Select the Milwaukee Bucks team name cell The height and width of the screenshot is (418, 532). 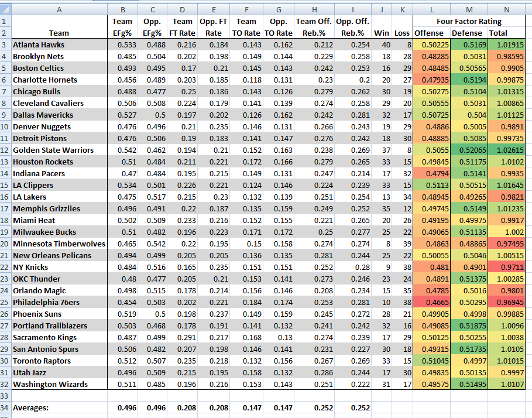click(59, 232)
